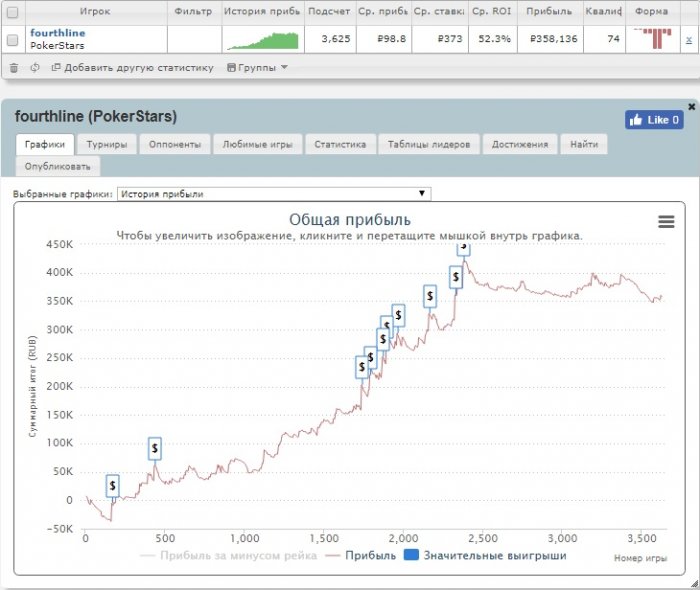This screenshot has width=700, height=590.
Task: Click the resize grip at panel corner
Action: pos(695,583)
